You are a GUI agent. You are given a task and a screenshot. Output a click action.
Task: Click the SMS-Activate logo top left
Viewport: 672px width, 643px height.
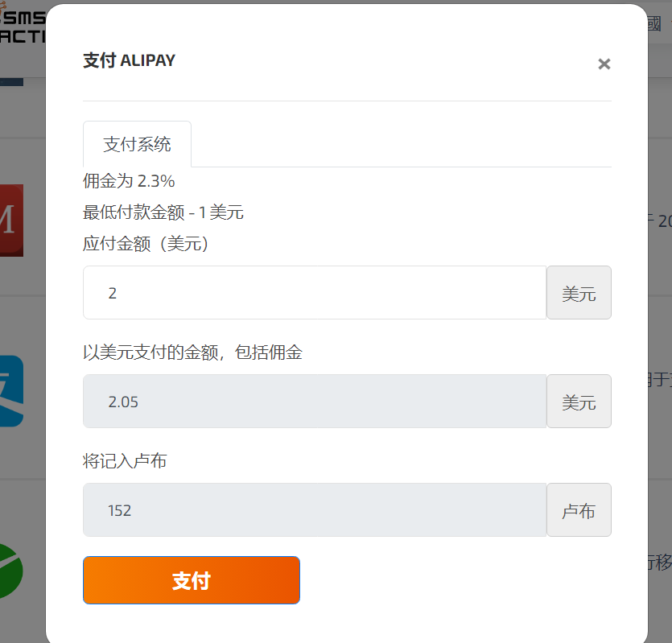pos(20,24)
